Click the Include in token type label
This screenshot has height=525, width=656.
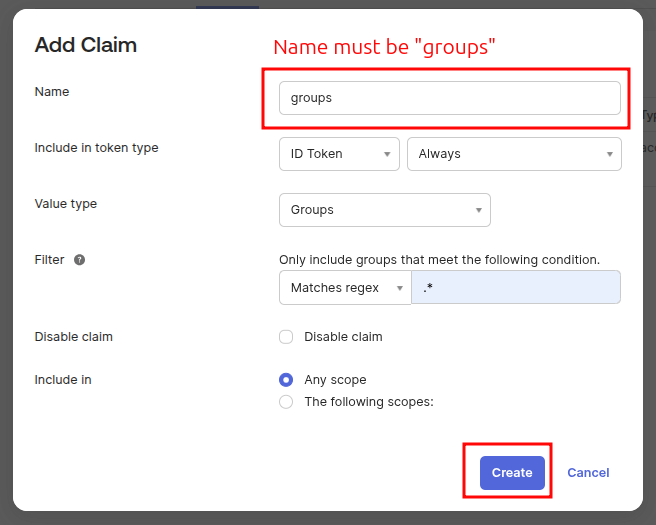coord(97,148)
